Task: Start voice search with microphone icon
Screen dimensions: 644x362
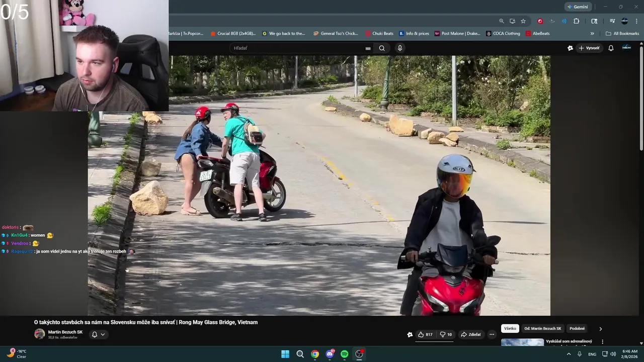Action: tap(400, 48)
